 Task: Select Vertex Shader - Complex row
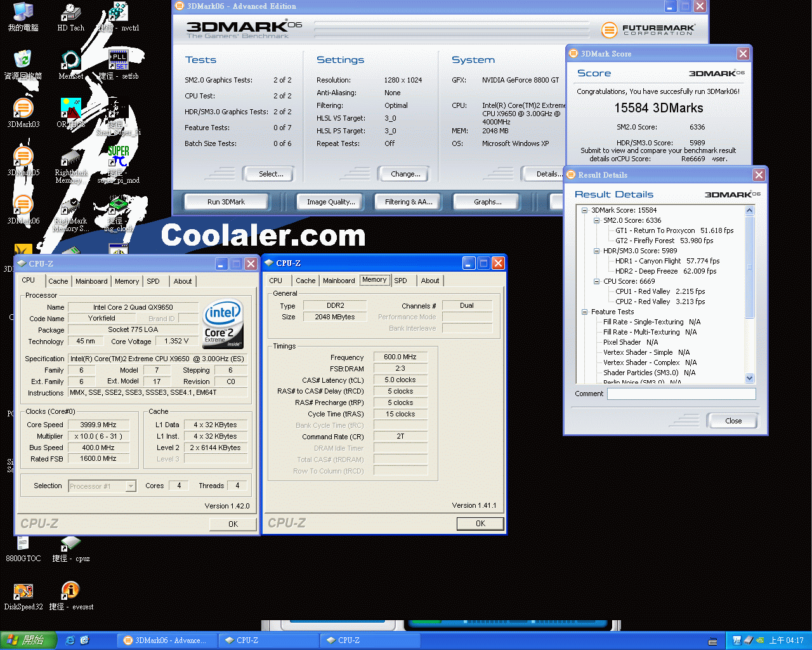pyautogui.click(x=650, y=362)
